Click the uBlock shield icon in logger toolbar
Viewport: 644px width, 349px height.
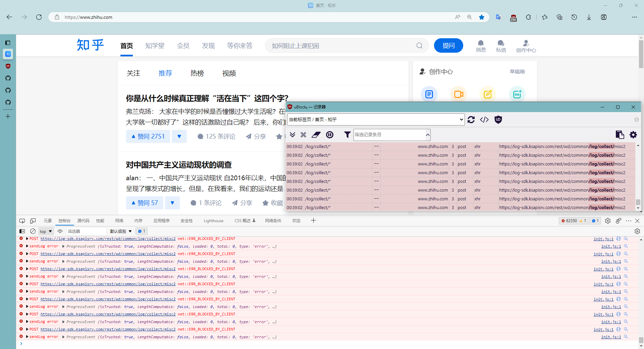point(498,119)
